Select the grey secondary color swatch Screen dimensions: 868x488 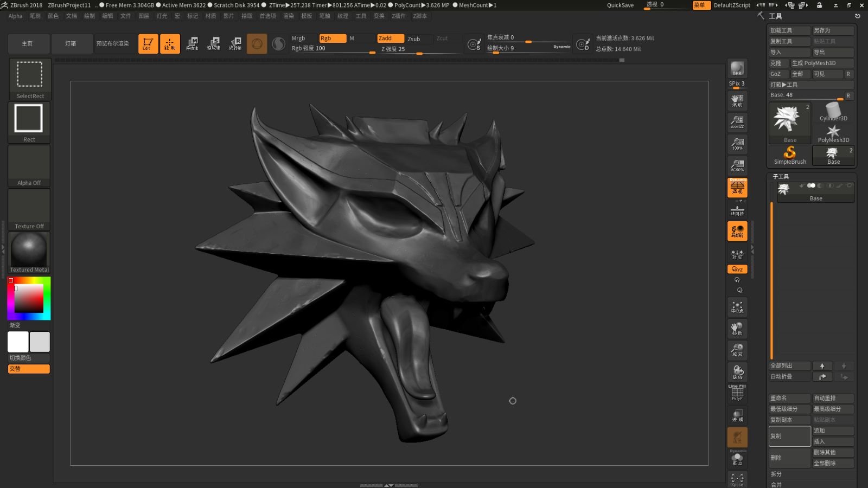pyautogui.click(x=40, y=342)
